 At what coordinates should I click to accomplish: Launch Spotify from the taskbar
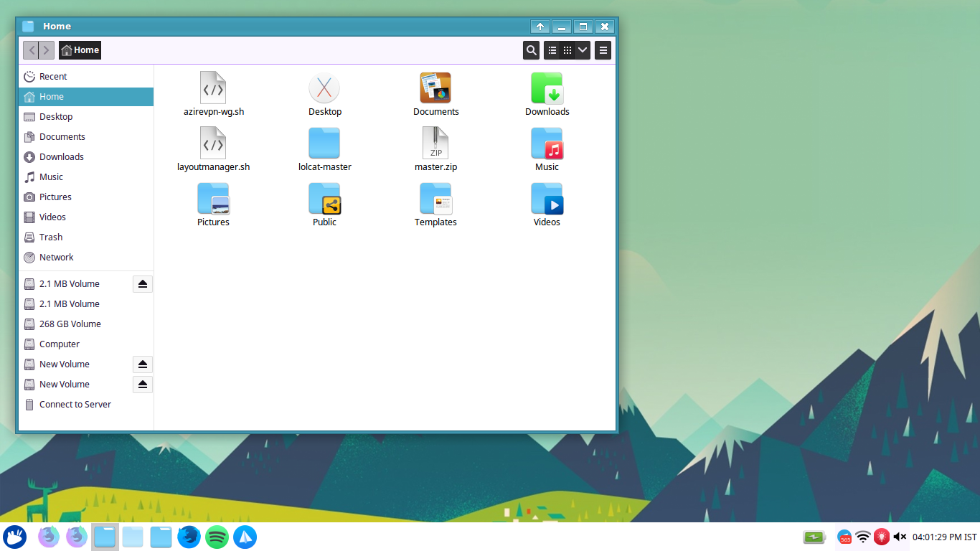217,537
